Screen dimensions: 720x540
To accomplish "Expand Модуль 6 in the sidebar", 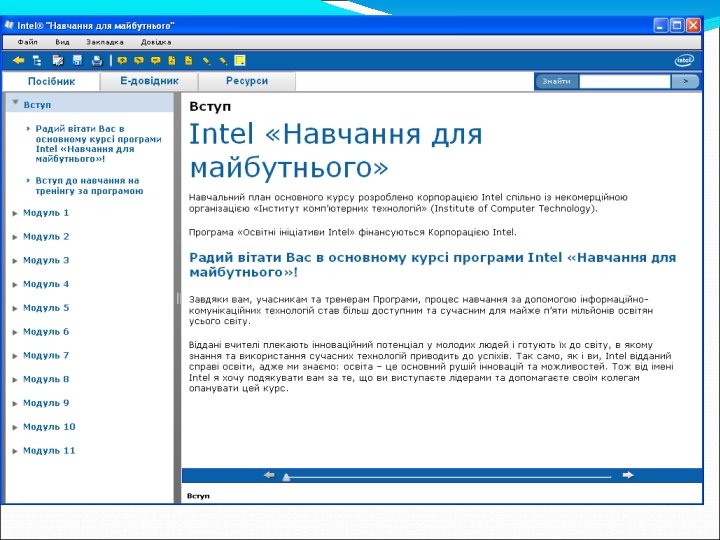I will (15, 332).
